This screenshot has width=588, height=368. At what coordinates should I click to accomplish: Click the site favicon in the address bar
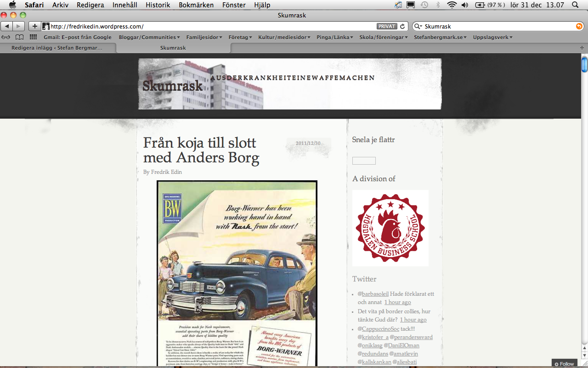(46, 26)
